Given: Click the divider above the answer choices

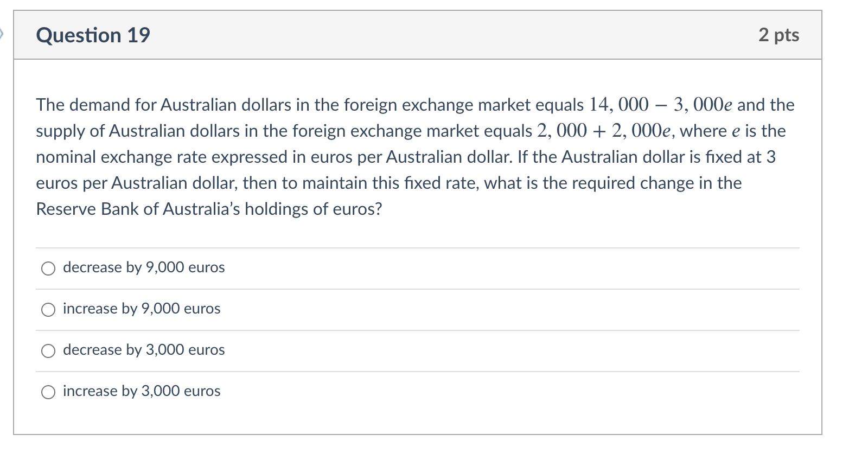Looking at the screenshot, I should pos(418,247).
